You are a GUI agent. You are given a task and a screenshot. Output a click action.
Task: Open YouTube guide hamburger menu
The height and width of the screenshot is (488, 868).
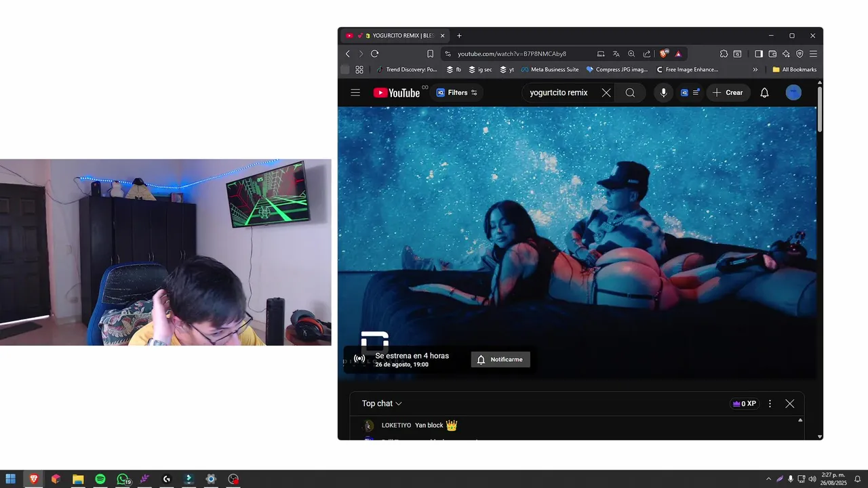coord(355,93)
